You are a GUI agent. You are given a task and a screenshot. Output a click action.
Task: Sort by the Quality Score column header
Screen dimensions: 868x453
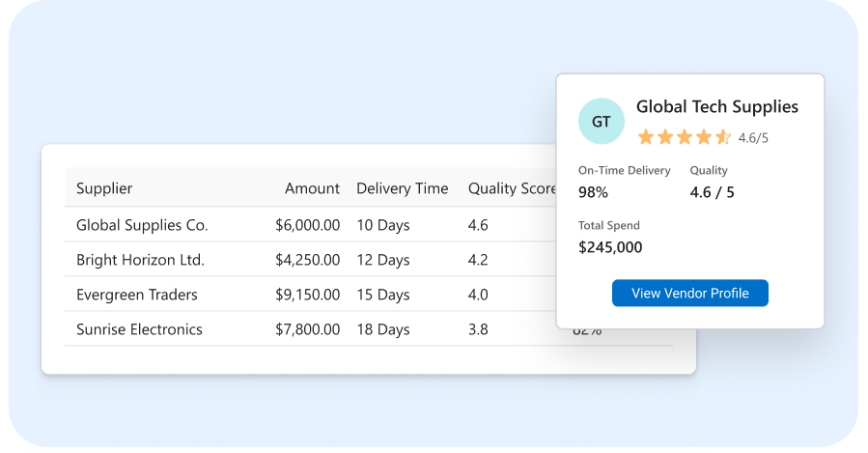(x=512, y=188)
